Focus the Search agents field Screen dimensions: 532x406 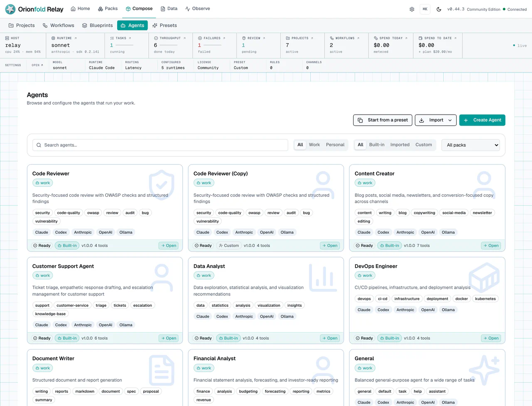pyautogui.click(x=160, y=145)
